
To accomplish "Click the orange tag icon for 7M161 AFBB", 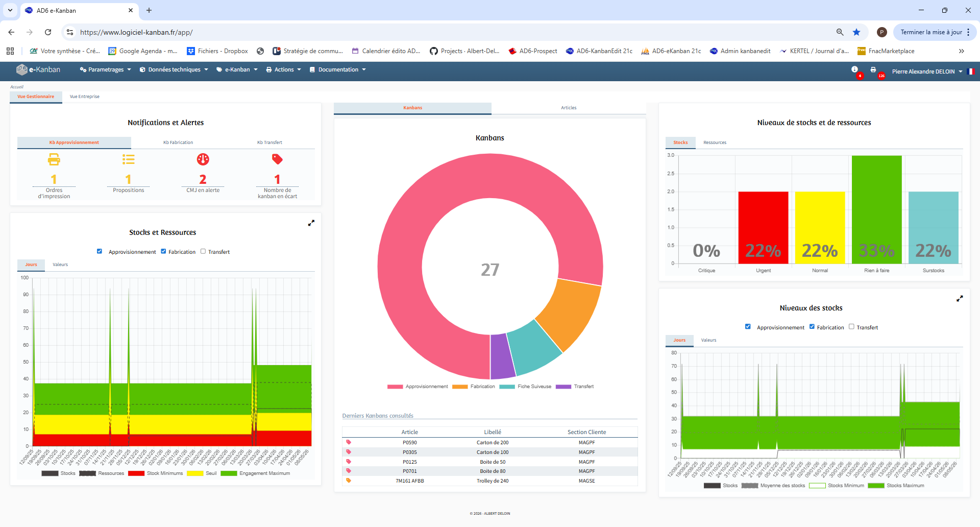I will click(349, 481).
